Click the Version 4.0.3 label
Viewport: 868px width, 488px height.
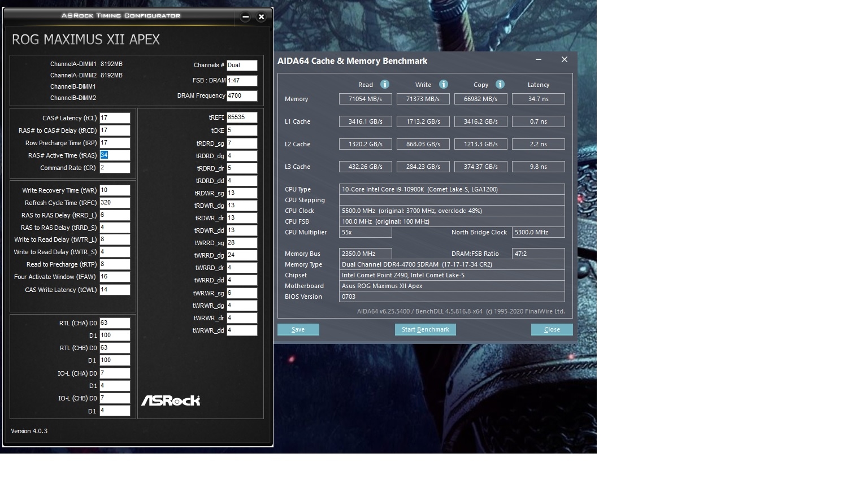[29, 431]
